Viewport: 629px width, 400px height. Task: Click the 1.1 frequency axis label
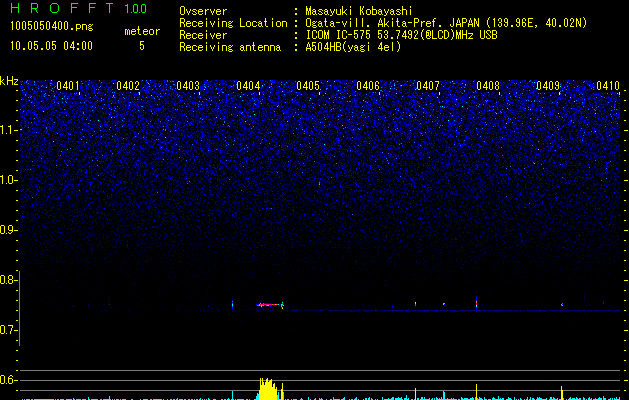[x=9, y=130]
